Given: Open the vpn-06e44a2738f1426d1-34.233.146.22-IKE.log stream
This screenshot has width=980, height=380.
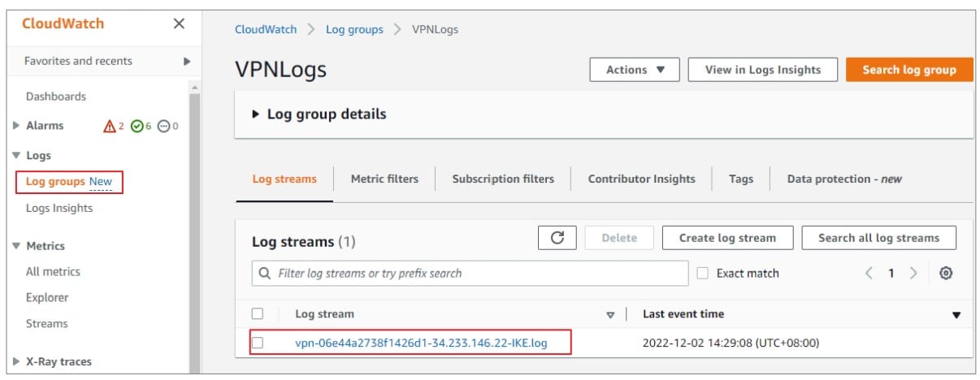Looking at the screenshot, I should click(421, 343).
